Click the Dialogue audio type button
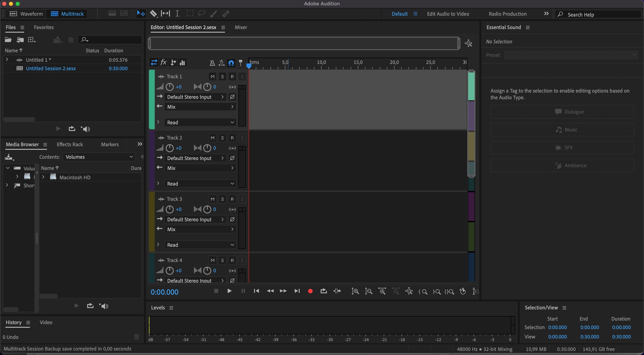644x355 pixels. tap(562, 112)
